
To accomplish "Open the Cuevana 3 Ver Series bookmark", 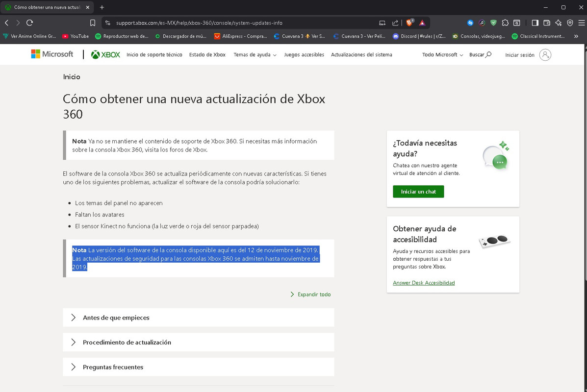I will coord(300,36).
